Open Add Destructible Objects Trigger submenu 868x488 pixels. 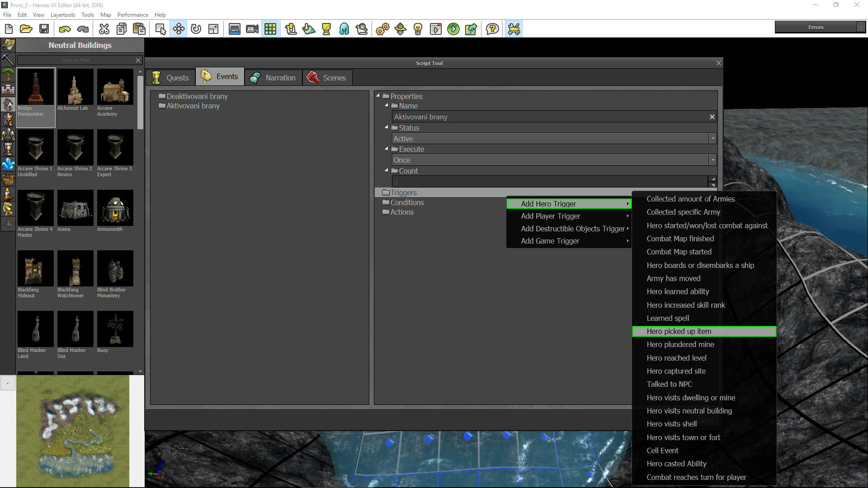tap(569, 229)
